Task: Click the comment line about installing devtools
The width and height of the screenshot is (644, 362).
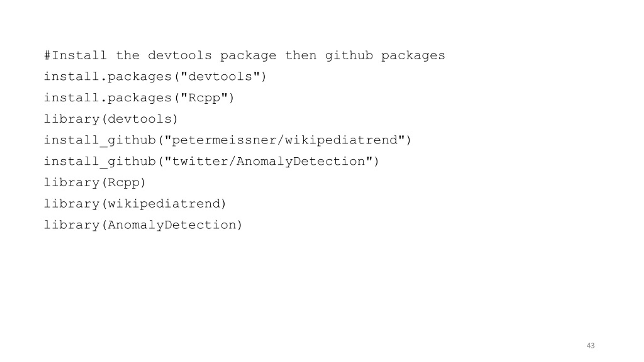Action: pos(245,56)
